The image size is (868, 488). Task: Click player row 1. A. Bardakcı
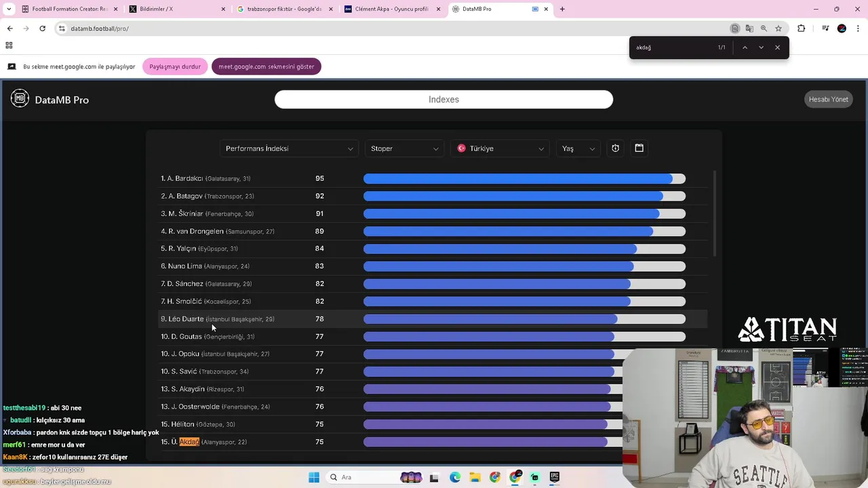pyautogui.click(x=434, y=178)
